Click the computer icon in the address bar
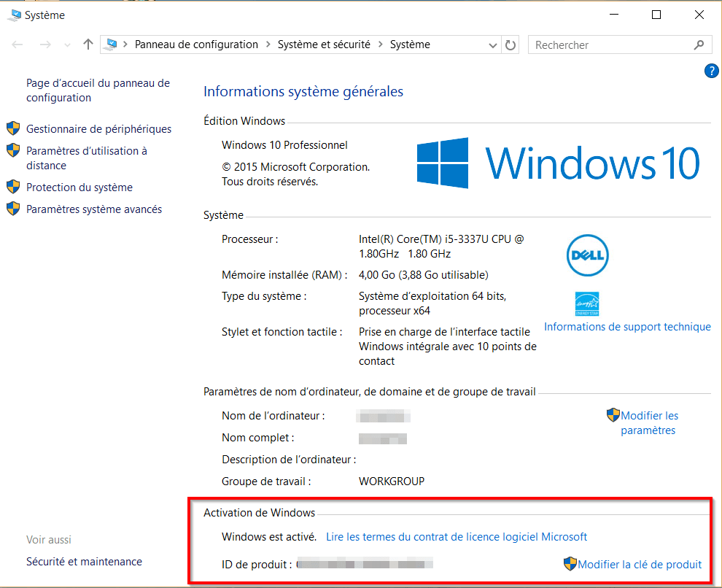The width and height of the screenshot is (722, 588). tap(111, 45)
